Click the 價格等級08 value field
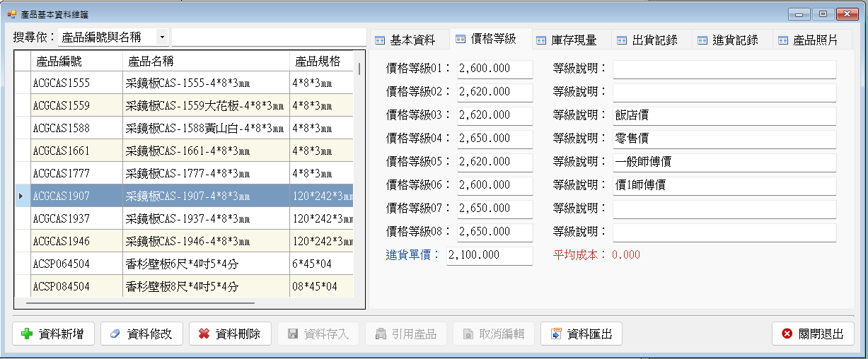Image resolution: width=868 pixels, height=359 pixels. pos(494,232)
